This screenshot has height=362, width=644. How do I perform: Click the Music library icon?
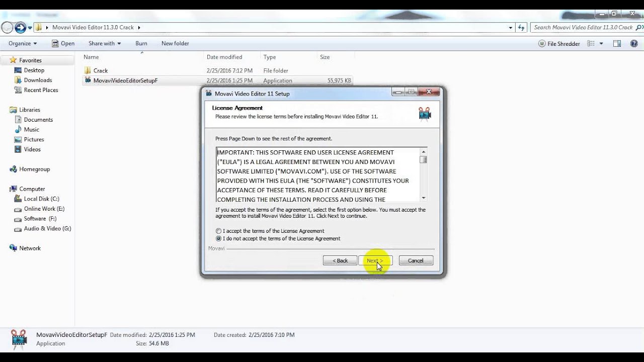point(18,130)
